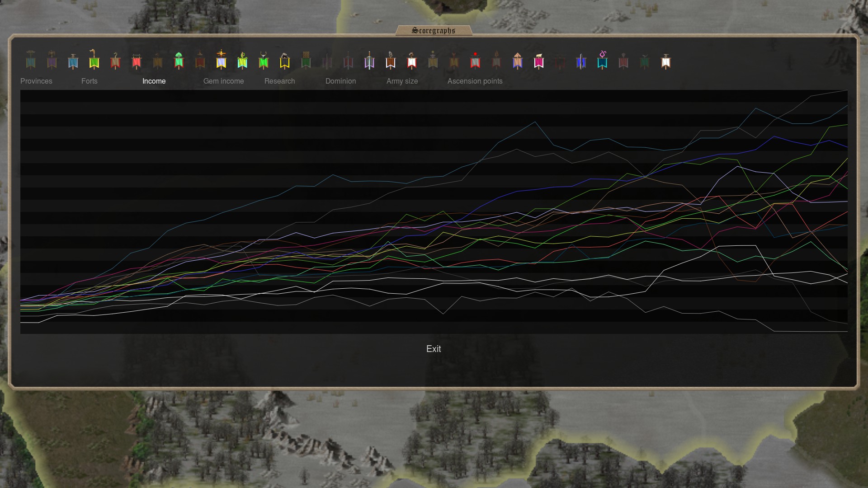Toggle the dim olive banner with round ornament

point(433,60)
